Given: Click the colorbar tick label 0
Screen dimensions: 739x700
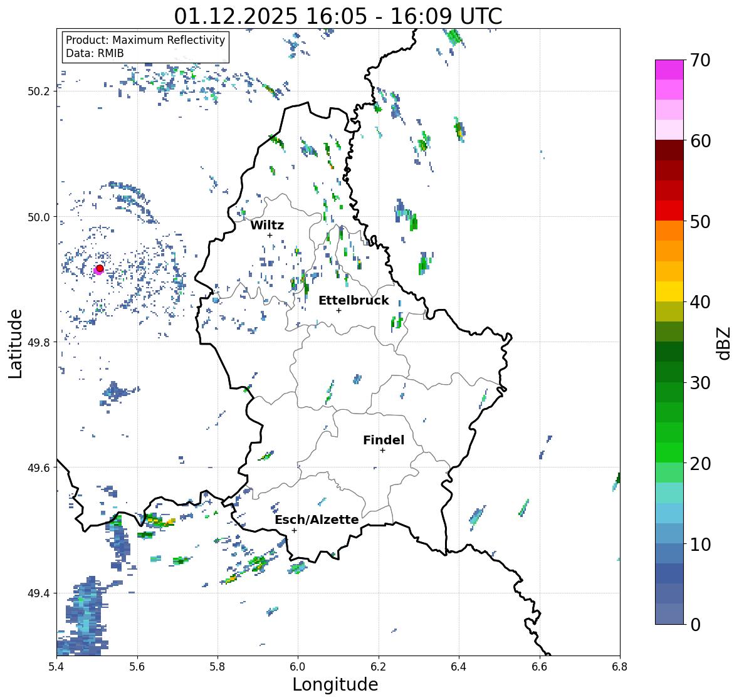Looking at the screenshot, I should pyautogui.click(x=695, y=625).
